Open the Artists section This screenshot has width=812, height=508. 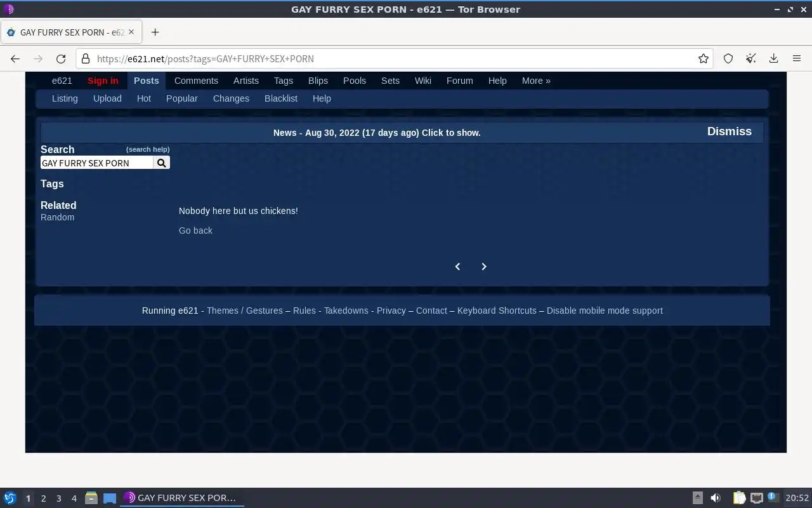point(246,81)
